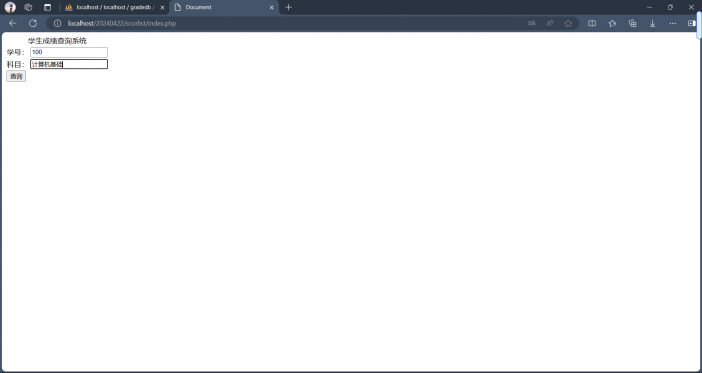
Task: Open the Downloads icon
Action: 653,23
